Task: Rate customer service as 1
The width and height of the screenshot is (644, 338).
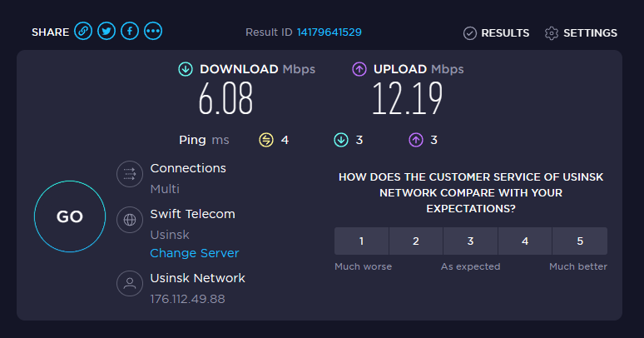Action: coord(361,241)
